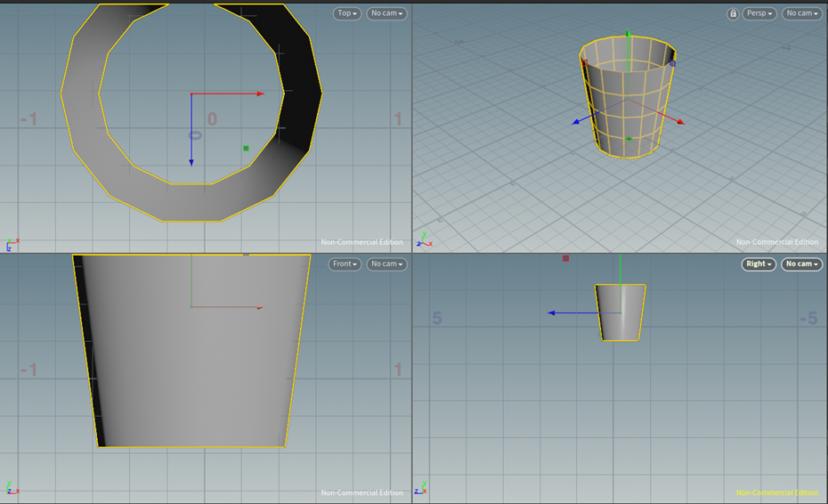Open the No cam menu in the Right viewport
This screenshot has height=504, width=828.
pos(801,264)
